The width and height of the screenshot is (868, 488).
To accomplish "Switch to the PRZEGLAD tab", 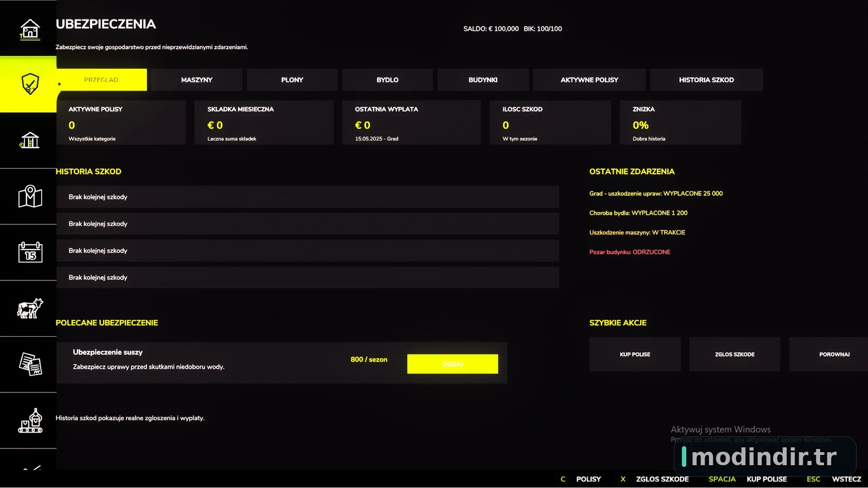I will (101, 80).
